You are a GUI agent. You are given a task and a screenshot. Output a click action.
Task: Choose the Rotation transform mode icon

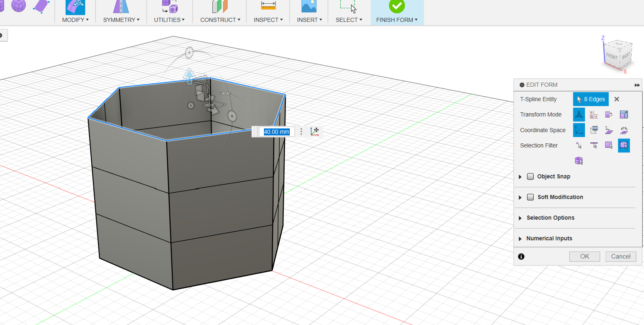coord(609,114)
